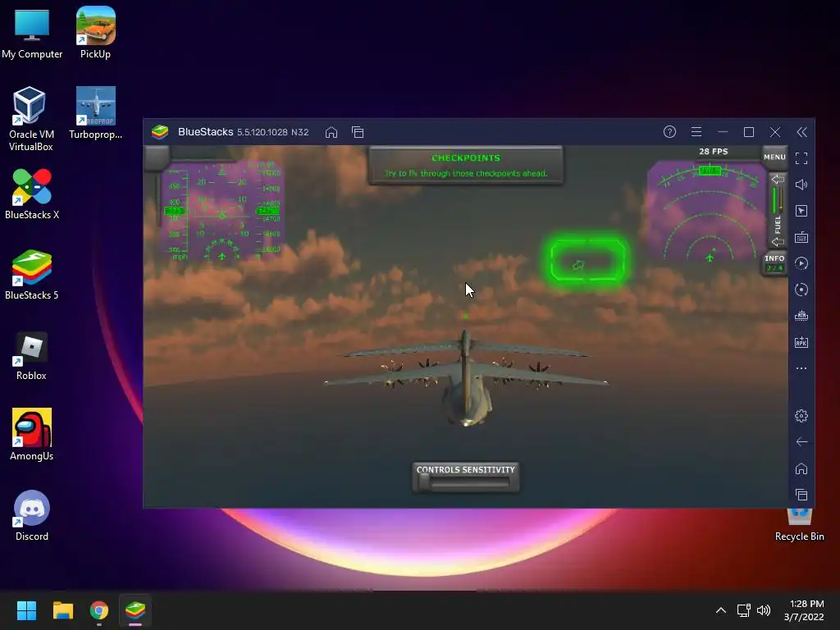Viewport: 840px width, 630px height.
Task: Show hidden system tray icons
Action: click(x=721, y=610)
